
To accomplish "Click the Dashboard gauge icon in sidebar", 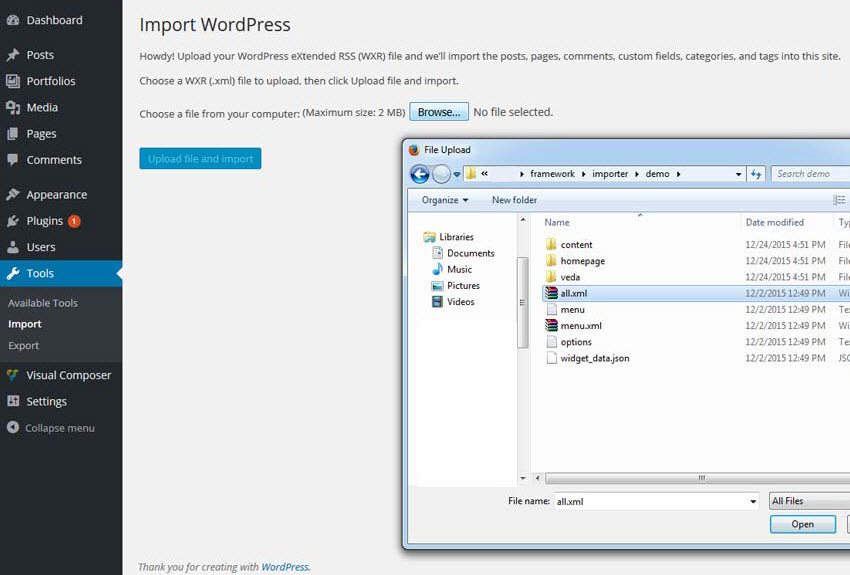I will point(13,20).
